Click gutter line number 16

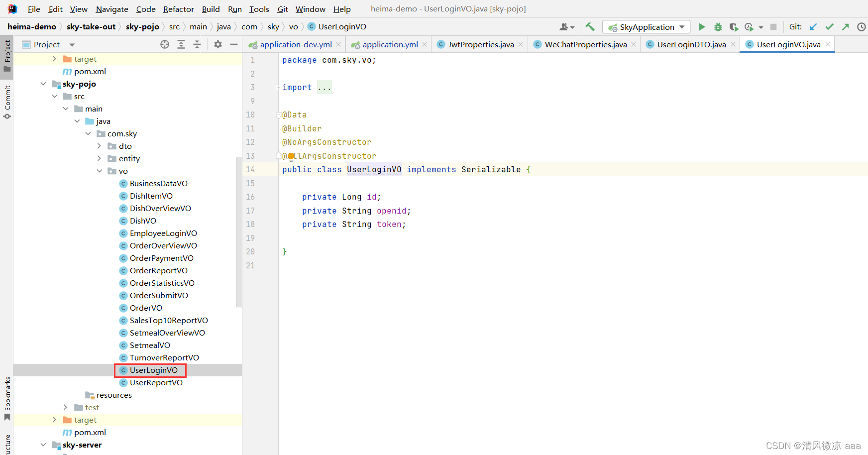pyautogui.click(x=250, y=197)
